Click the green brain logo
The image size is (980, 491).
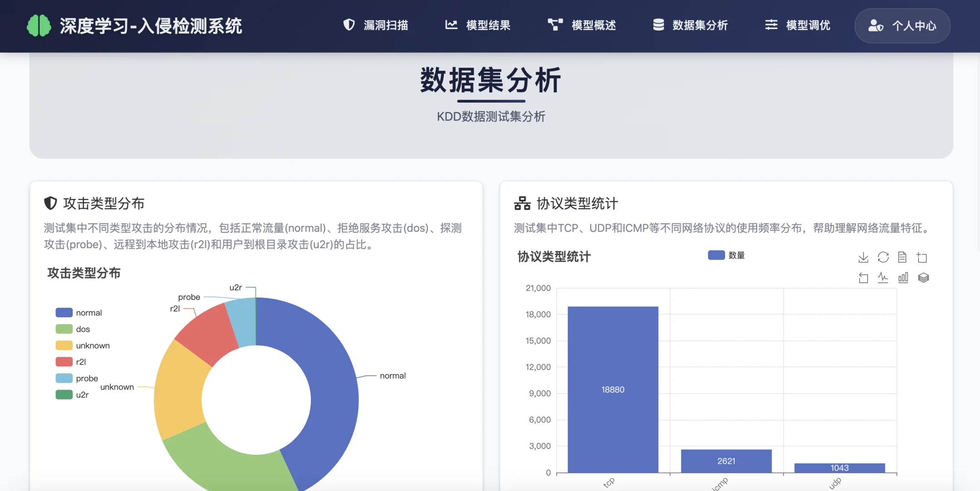39,25
